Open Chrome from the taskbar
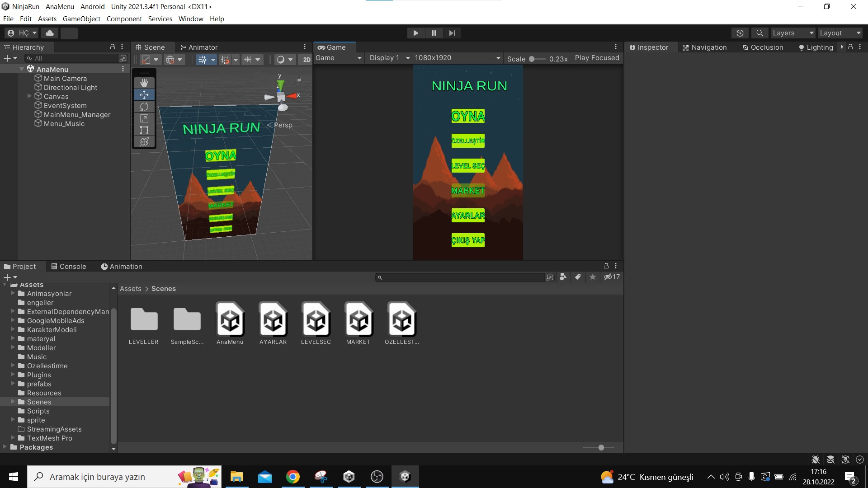Screen dimensions: 868x488 coord(293,477)
